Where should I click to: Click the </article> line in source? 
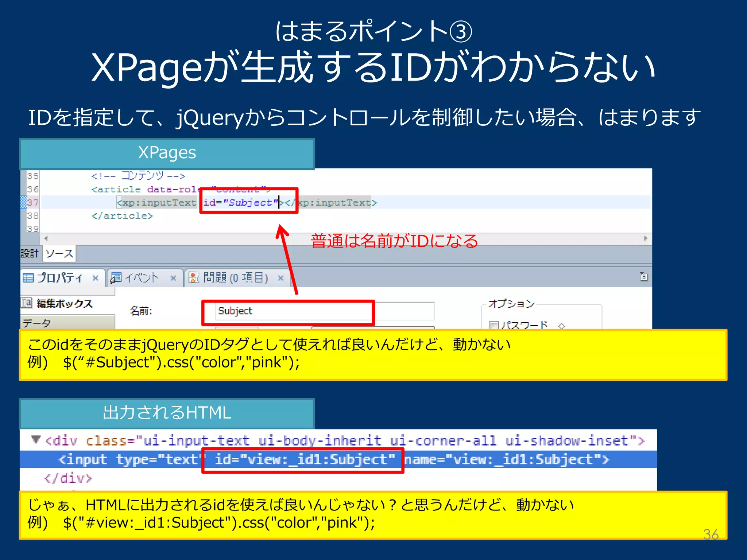coord(122,216)
